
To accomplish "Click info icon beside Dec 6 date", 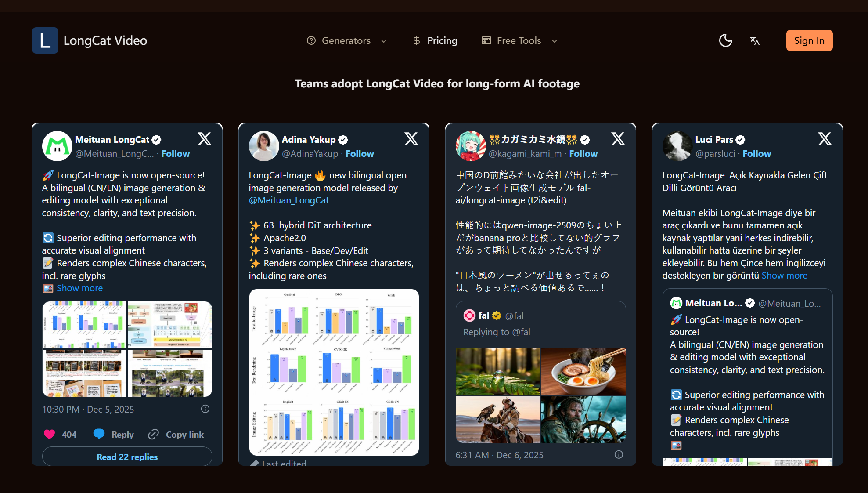I will (619, 455).
